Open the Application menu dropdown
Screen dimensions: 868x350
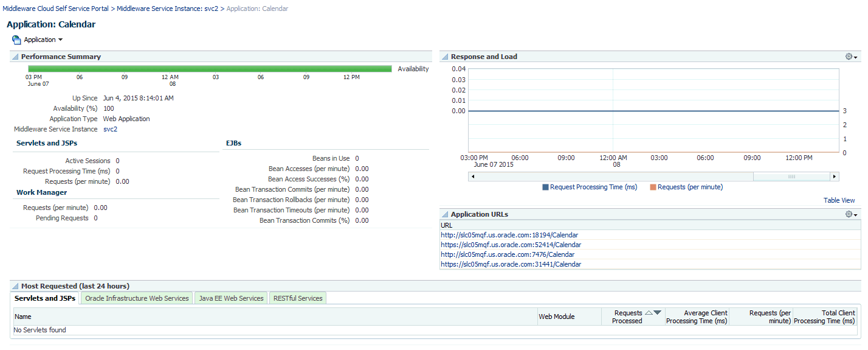[x=43, y=40]
